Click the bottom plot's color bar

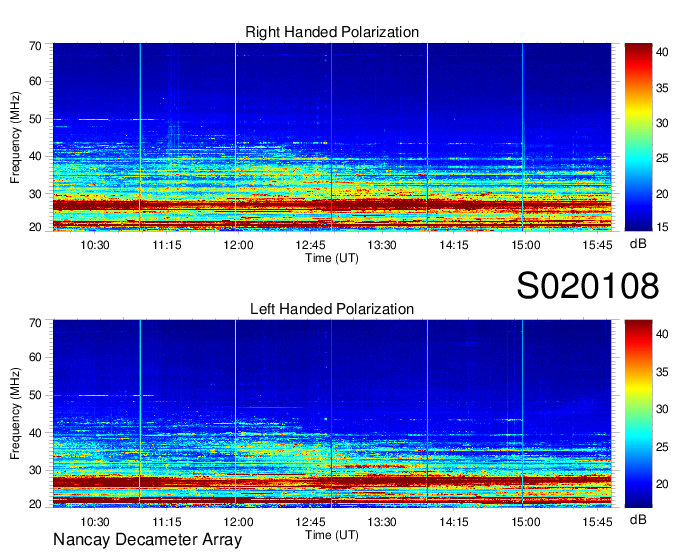[638, 414]
